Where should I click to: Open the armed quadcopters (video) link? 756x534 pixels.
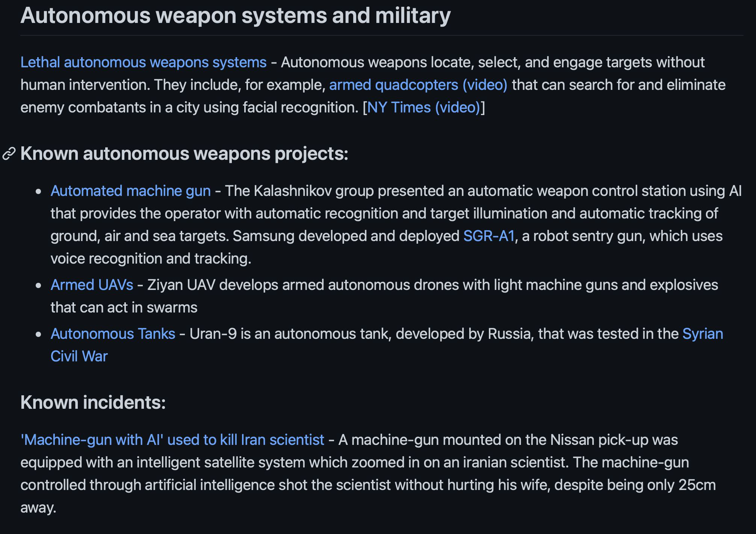coord(418,85)
